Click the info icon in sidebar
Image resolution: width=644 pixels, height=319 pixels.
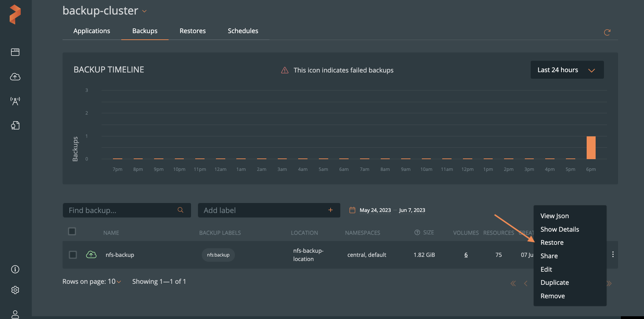pyautogui.click(x=15, y=269)
